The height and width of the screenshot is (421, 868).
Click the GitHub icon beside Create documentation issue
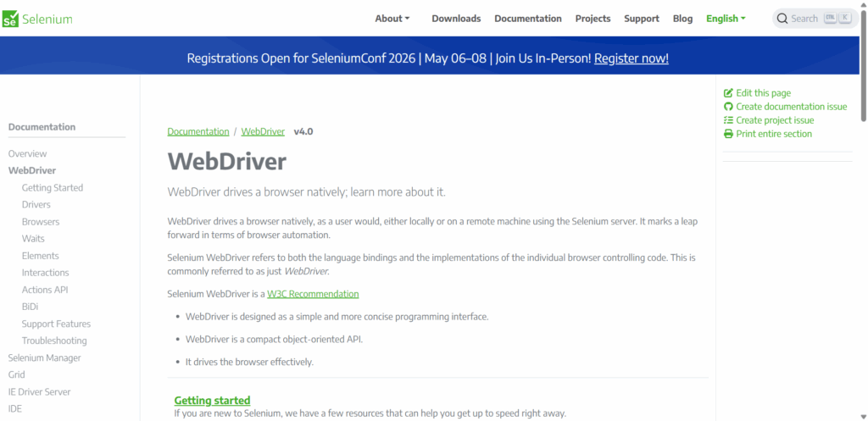coord(728,107)
